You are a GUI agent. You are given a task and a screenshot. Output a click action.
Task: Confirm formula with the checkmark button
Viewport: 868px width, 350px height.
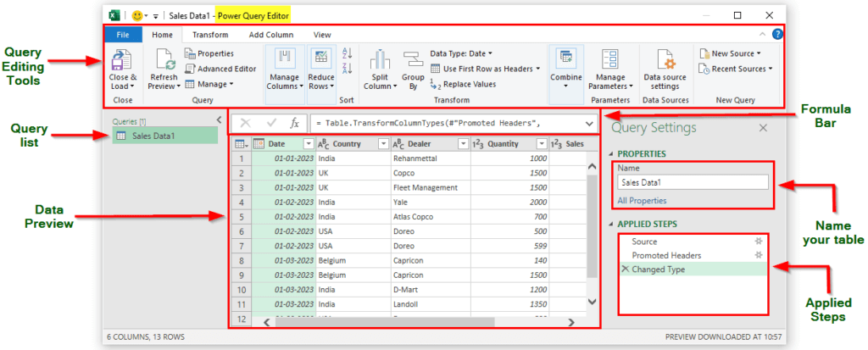pos(272,123)
